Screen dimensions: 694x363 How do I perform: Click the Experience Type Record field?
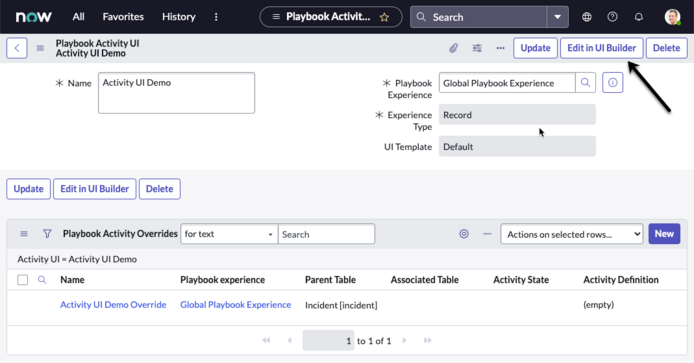(x=517, y=115)
